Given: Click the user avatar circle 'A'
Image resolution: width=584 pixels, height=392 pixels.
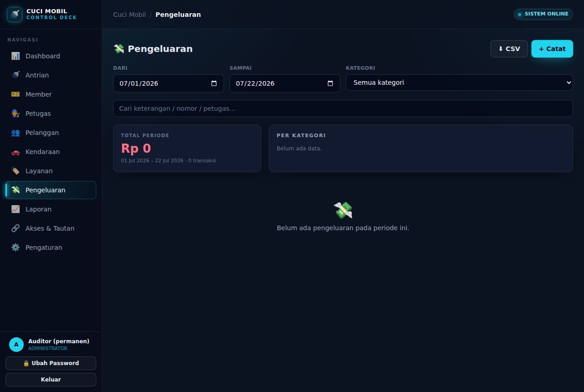Looking at the screenshot, I should point(16,345).
